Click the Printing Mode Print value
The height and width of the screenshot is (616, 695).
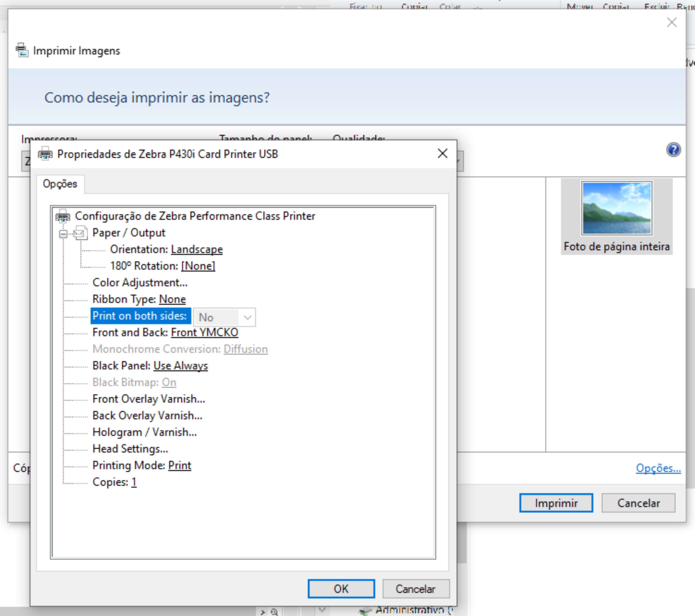coord(180,466)
